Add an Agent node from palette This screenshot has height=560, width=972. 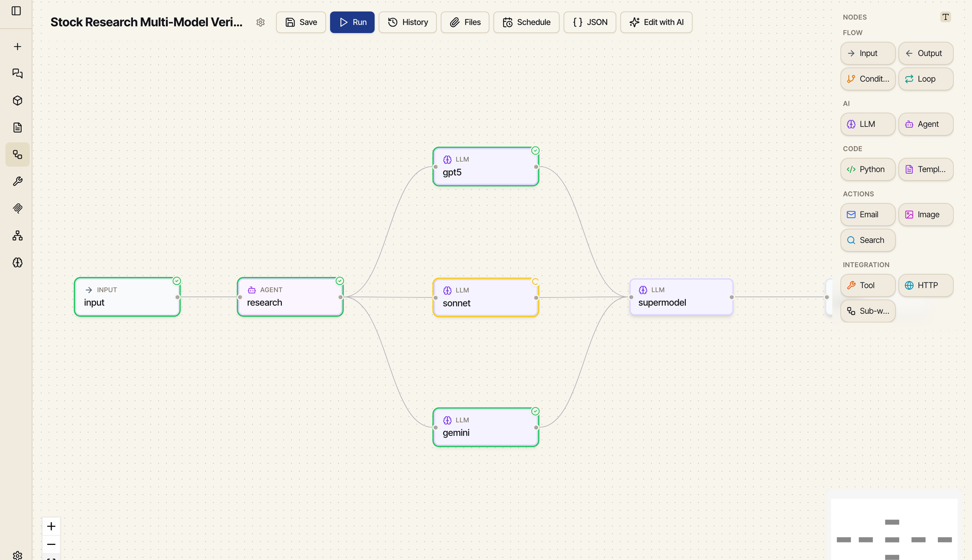pyautogui.click(x=926, y=124)
